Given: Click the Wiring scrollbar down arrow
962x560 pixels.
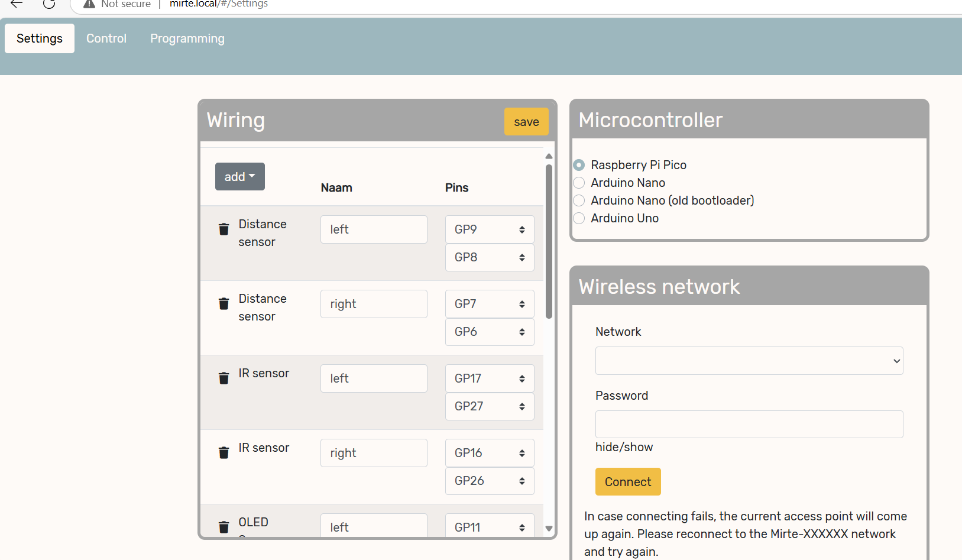Looking at the screenshot, I should pyautogui.click(x=549, y=529).
